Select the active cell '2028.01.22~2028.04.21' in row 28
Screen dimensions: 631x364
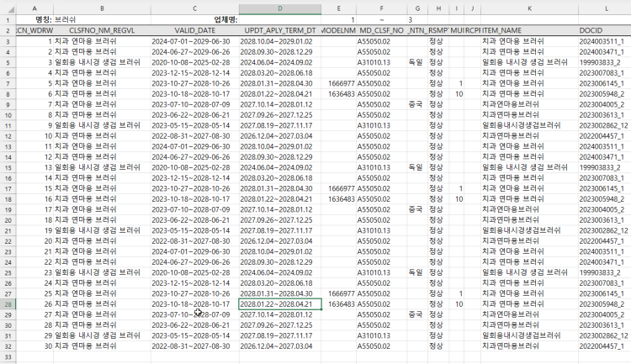point(280,304)
